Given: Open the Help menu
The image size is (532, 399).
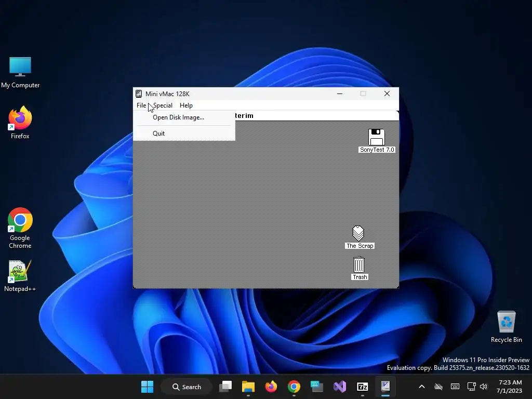Looking at the screenshot, I should [x=186, y=105].
